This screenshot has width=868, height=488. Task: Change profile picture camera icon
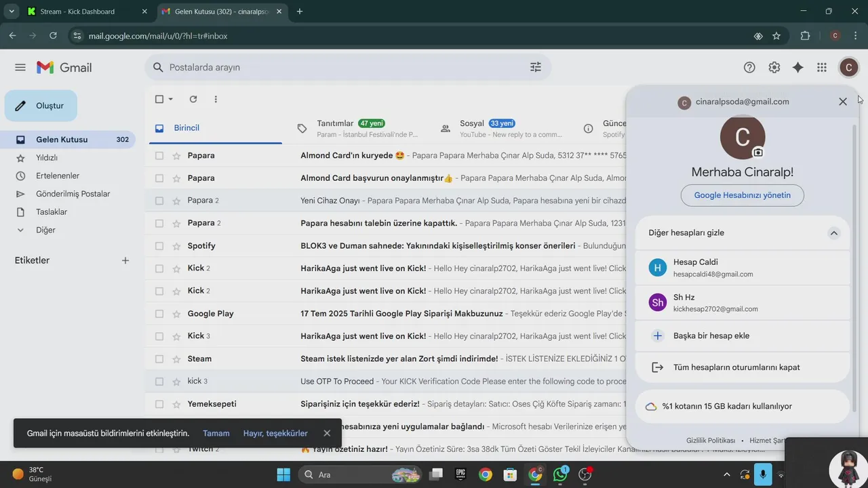point(758,152)
